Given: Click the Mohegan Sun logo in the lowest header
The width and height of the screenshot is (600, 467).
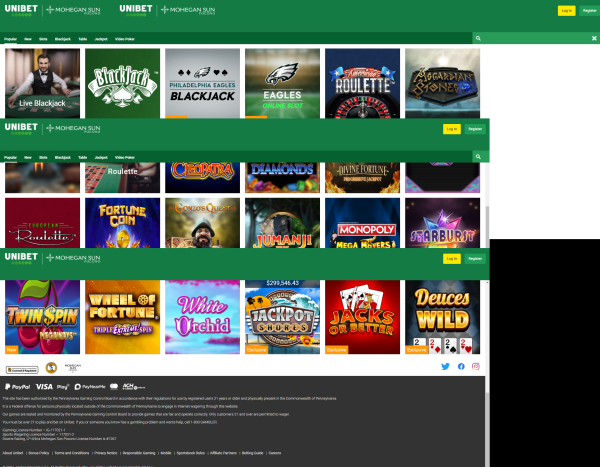Looking at the screenshot, I should click(x=73, y=258).
